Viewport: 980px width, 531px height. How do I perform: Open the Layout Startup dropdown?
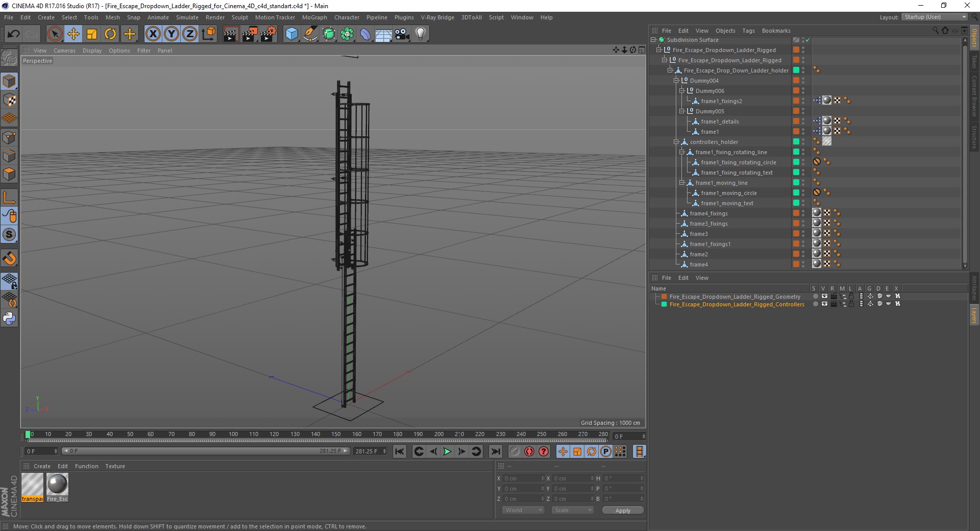pyautogui.click(x=935, y=17)
